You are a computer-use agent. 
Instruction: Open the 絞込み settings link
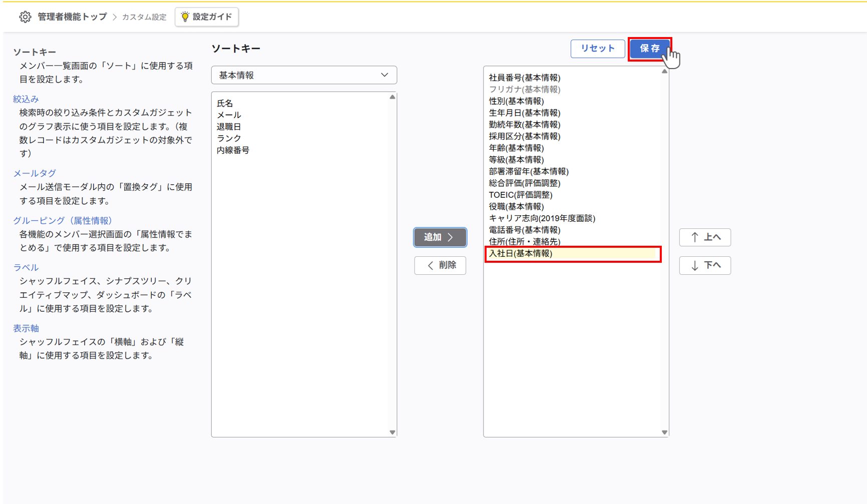26,99
